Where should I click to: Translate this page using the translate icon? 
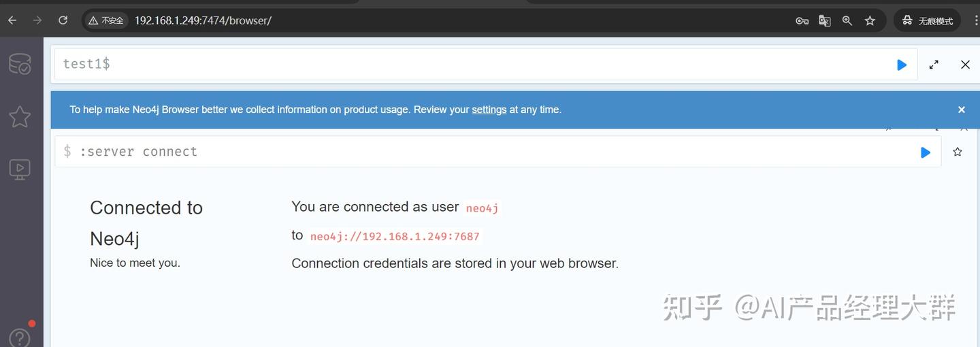click(824, 20)
